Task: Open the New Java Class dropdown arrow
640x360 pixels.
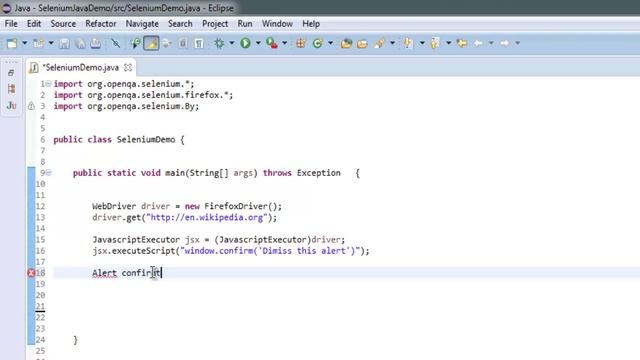Action: 330,43
